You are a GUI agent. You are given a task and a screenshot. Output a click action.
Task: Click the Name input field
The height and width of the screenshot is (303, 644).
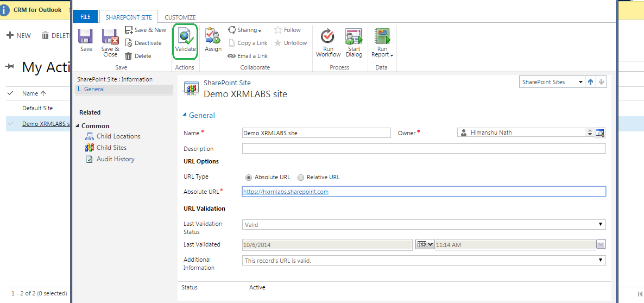[316, 133]
